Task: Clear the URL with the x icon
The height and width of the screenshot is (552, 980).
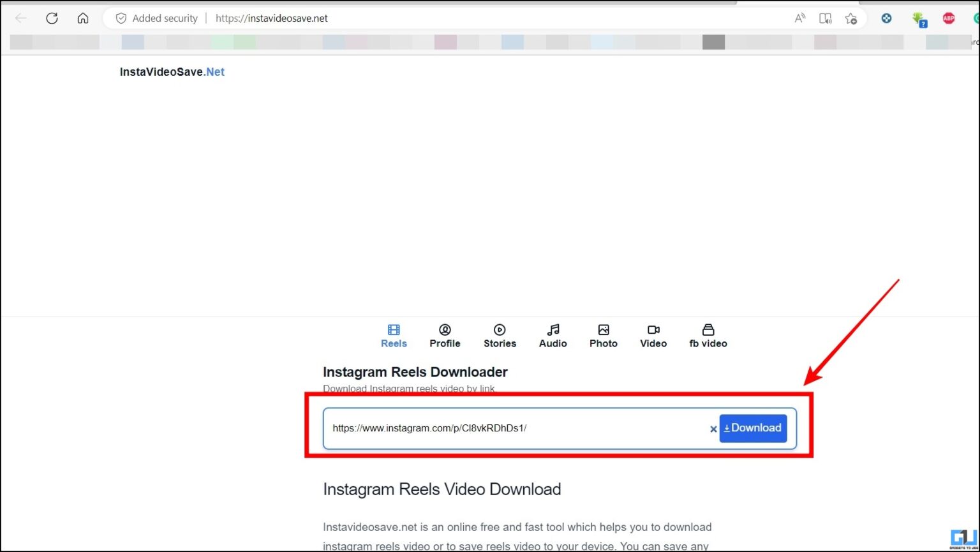Action: coord(713,428)
